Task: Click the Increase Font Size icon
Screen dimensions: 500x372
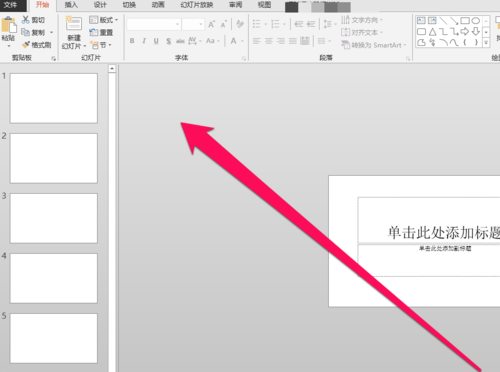Action: pos(211,24)
